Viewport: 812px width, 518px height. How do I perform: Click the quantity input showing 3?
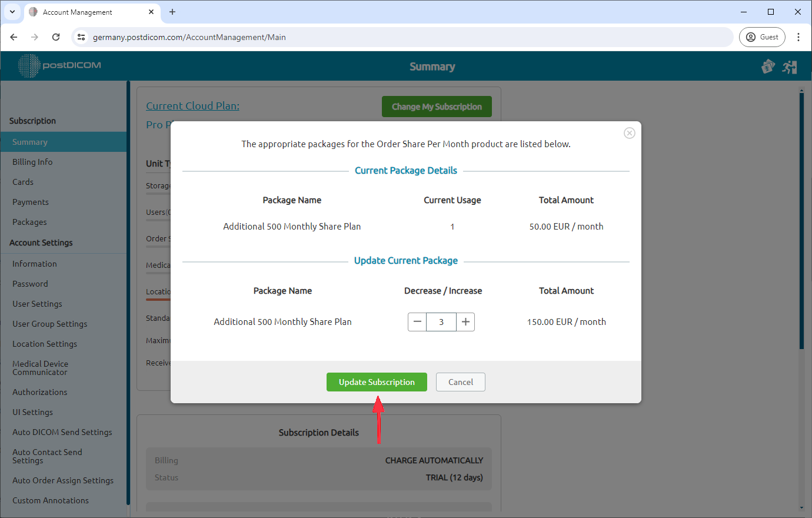(x=441, y=322)
